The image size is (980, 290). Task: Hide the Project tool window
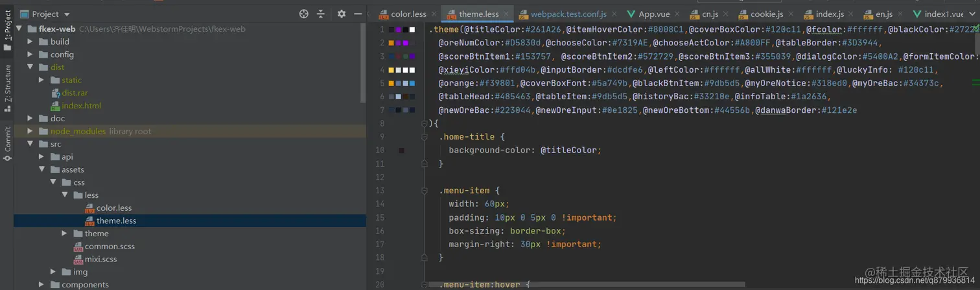coord(358,14)
